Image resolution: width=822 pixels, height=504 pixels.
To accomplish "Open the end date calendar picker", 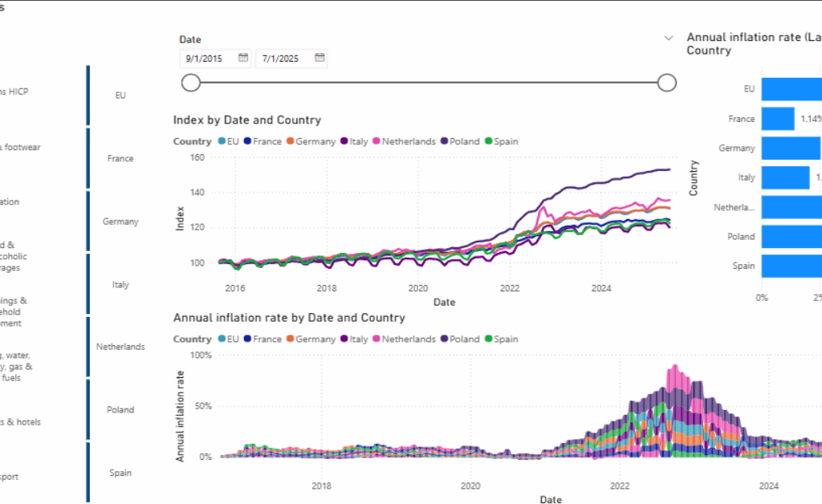I will [x=318, y=57].
